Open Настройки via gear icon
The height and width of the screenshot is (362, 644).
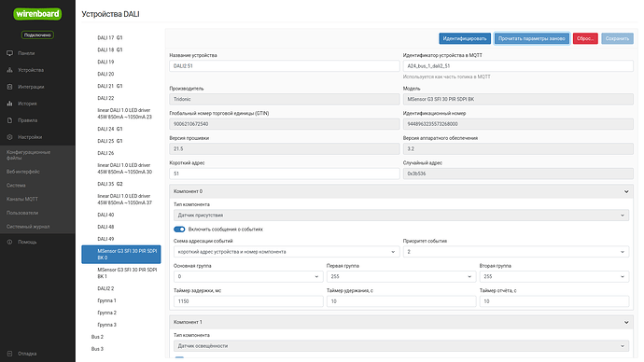tap(10, 137)
